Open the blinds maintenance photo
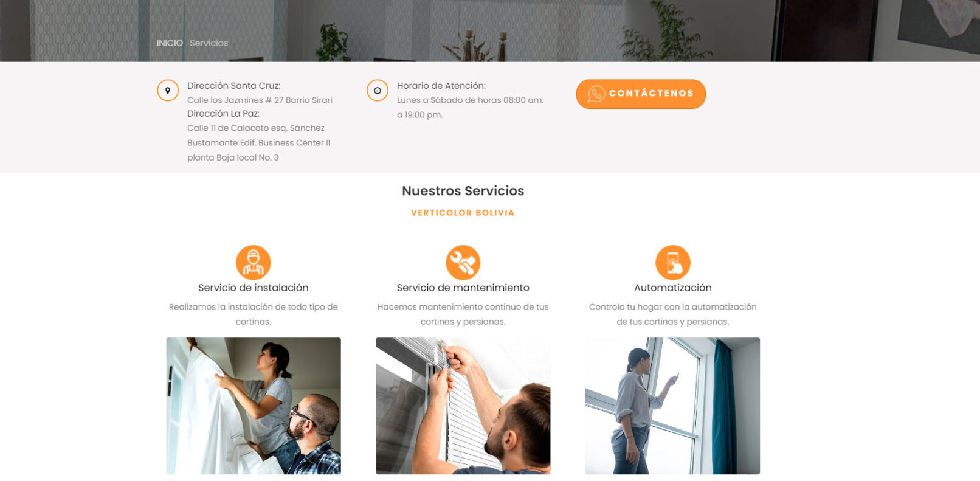 coord(463,406)
